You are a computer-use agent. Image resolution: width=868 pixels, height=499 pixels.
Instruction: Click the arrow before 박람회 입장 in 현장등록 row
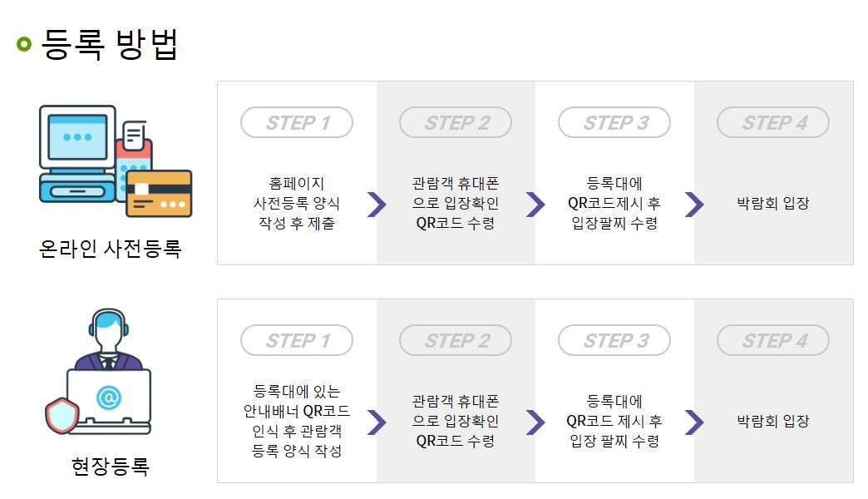pos(693,422)
